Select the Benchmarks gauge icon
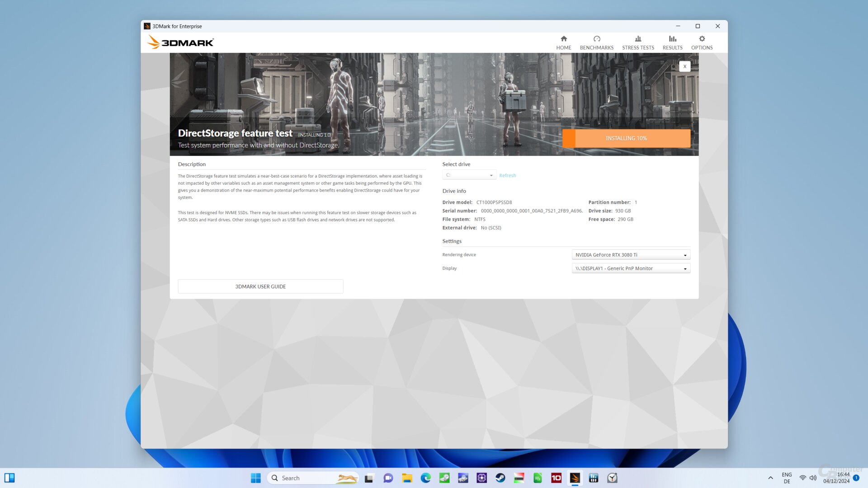Image resolution: width=868 pixels, height=488 pixels. click(596, 42)
